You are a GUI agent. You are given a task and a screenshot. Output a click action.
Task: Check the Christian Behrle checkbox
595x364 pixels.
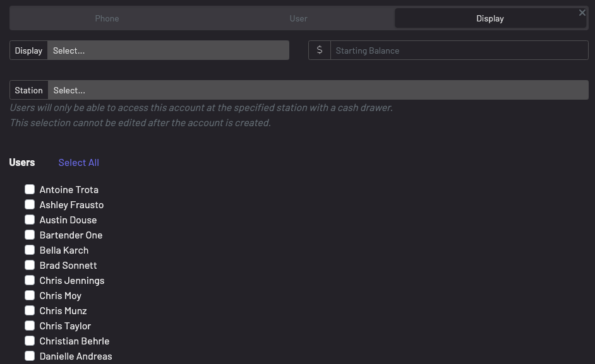coord(30,341)
